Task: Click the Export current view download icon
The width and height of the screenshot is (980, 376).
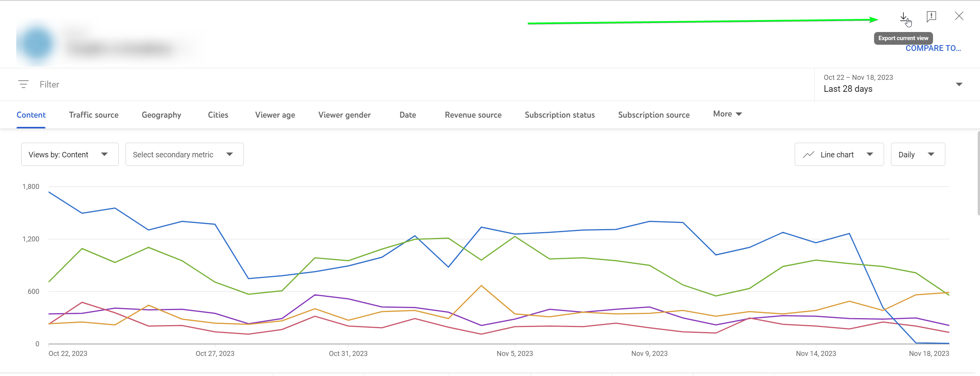Action: (903, 17)
